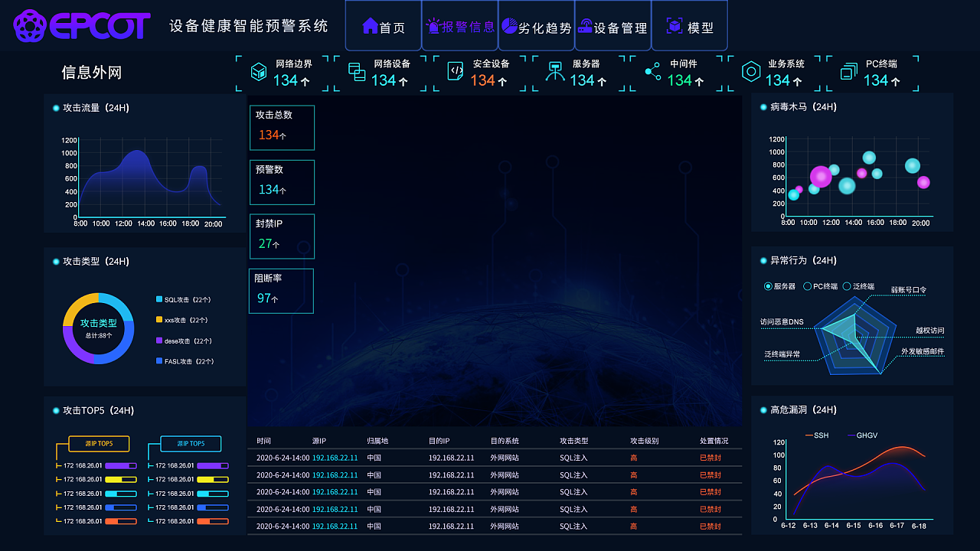Switch to the 报警信息 tab
Screen dimensions: 980x551
[x=459, y=25]
